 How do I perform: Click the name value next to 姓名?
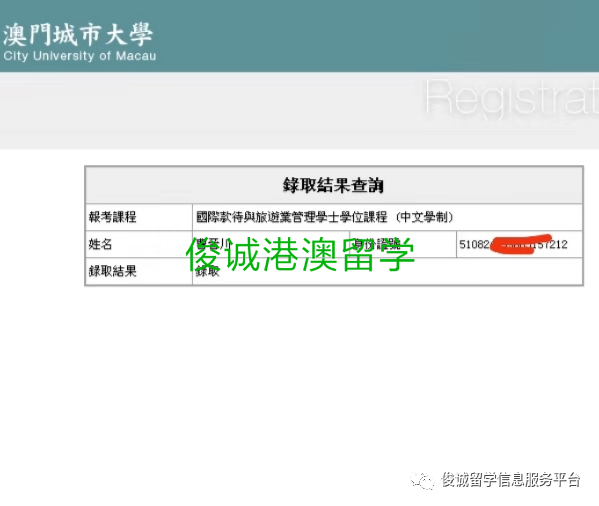[213, 244]
